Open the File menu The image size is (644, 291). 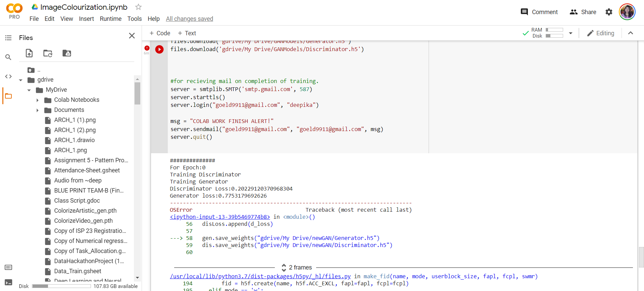point(34,19)
